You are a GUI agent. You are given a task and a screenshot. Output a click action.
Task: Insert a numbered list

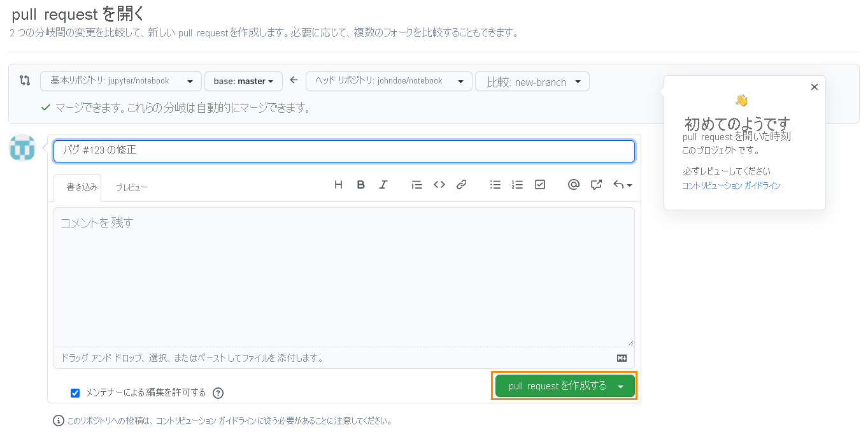(x=517, y=185)
